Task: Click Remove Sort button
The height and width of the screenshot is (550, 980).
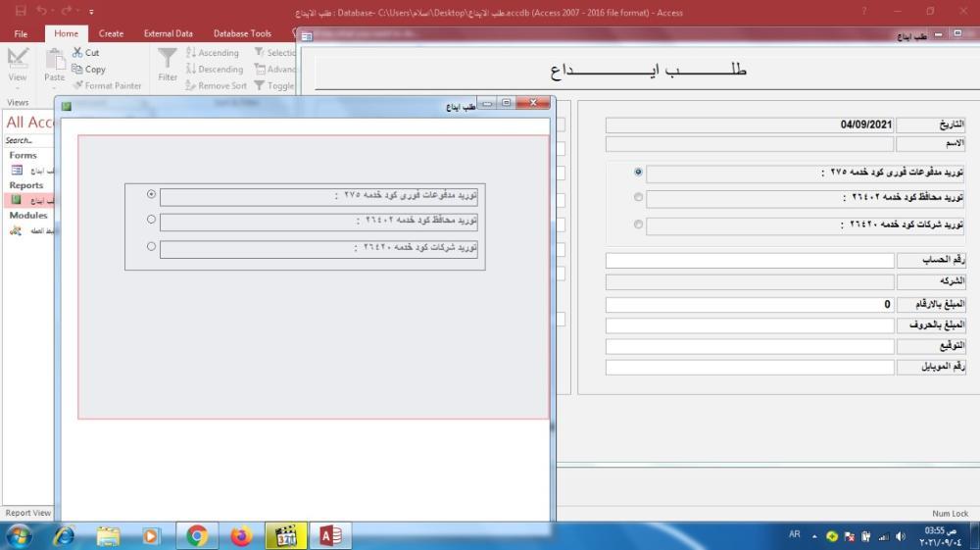Action: 216,86
